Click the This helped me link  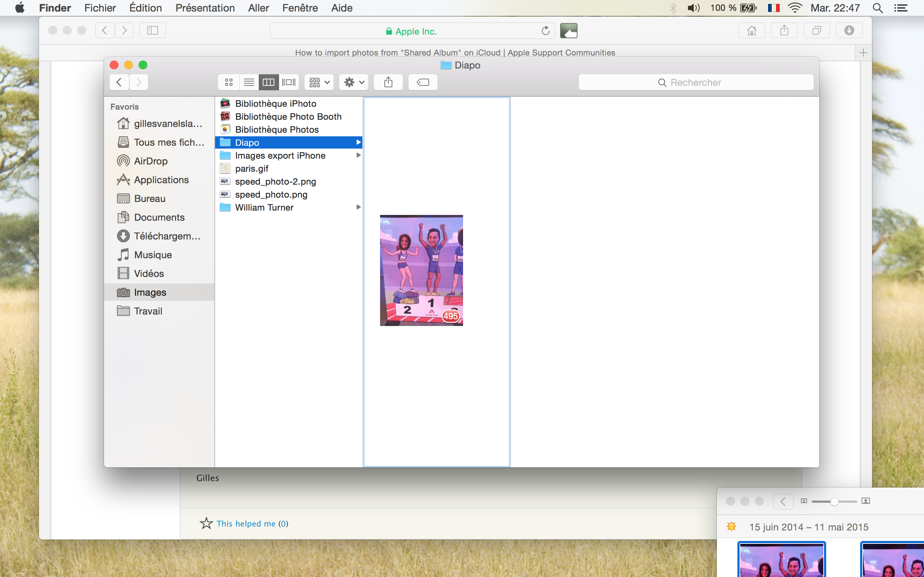(245, 524)
